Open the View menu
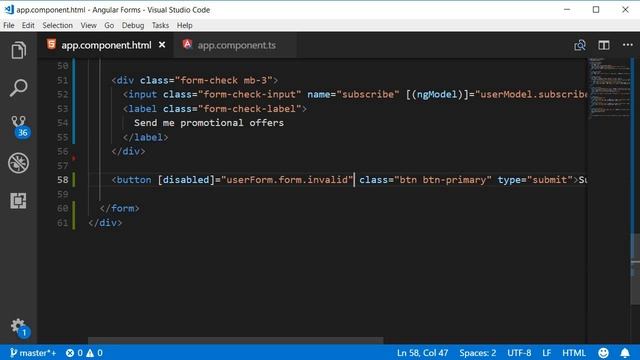 pos(89,25)
